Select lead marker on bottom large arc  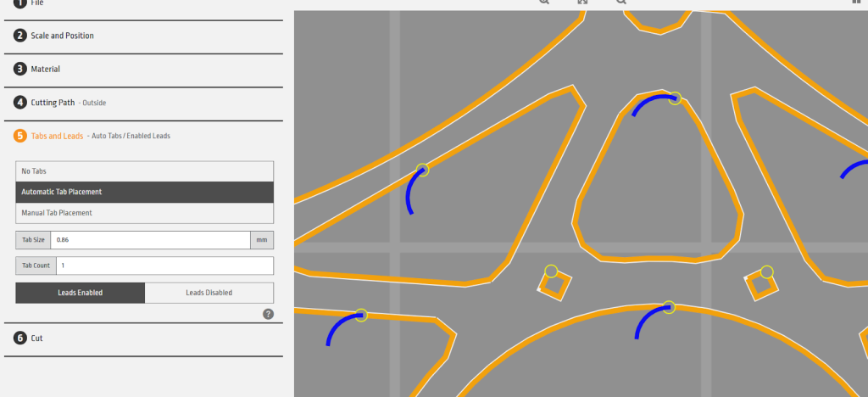(x=669, y=307)
